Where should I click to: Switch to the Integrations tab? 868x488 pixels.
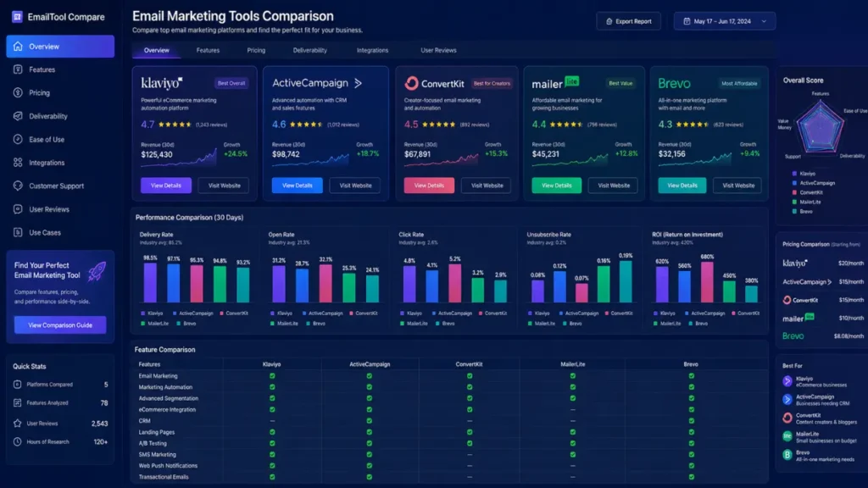pyautogui.click(x=372, y=50)
